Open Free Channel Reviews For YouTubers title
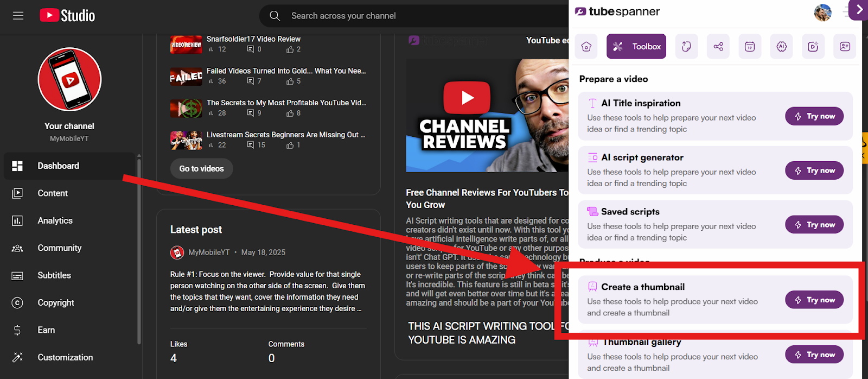This screenshot has height=379, width=868. 487,199
